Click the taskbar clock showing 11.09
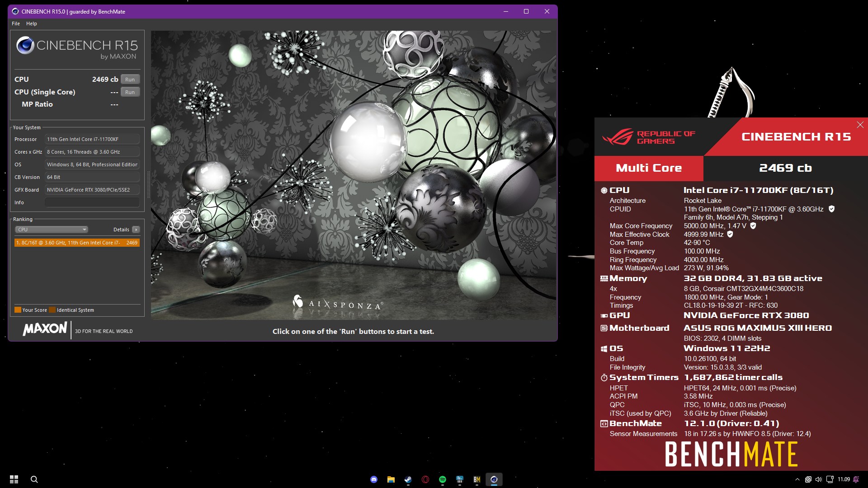 tap(844, 479)
